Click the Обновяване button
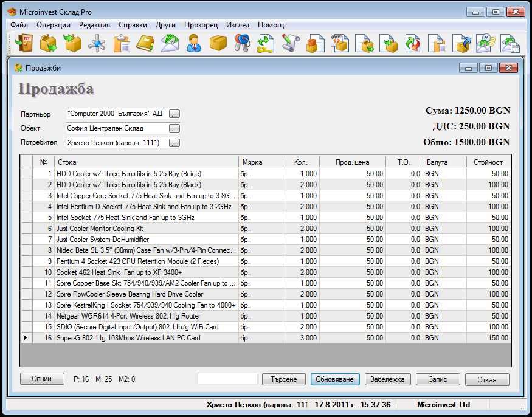 334,379
